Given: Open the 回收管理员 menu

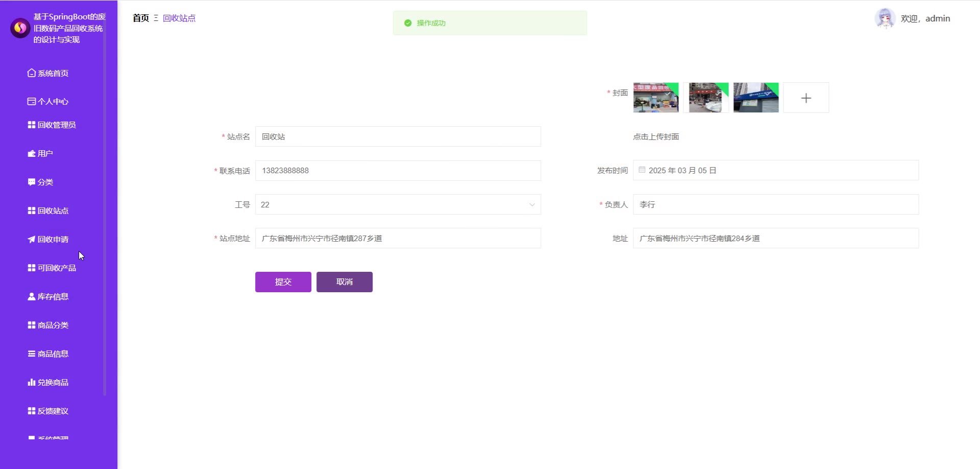Looking at the screenshot, I should [52, 125].
